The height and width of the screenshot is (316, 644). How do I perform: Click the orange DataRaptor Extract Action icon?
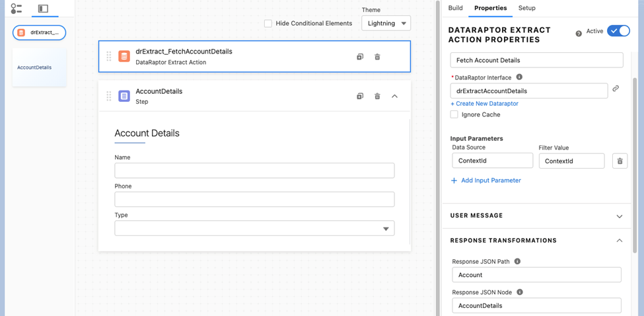(x=124, y=56)
